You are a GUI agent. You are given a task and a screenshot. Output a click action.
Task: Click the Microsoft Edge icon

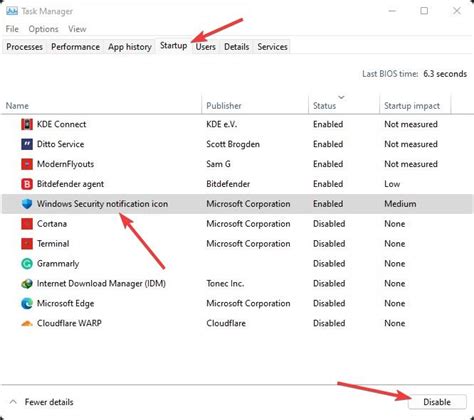pos(27,303)
